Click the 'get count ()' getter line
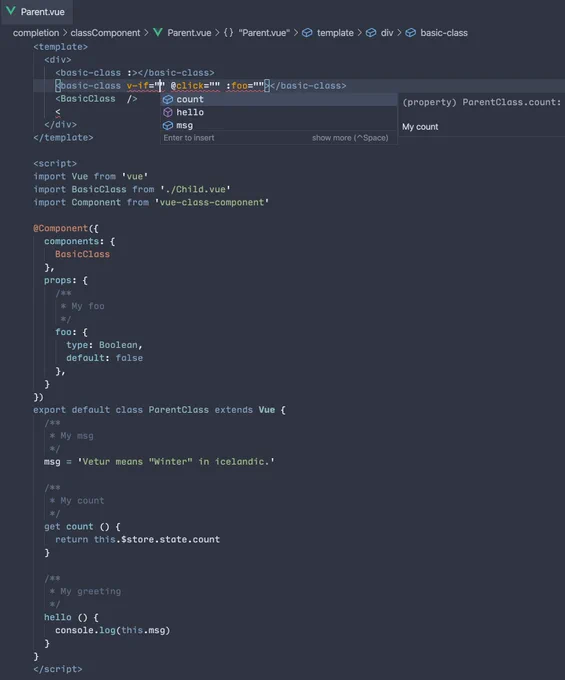The width and height of the screenshot is (565, 680). click(82, 526)
